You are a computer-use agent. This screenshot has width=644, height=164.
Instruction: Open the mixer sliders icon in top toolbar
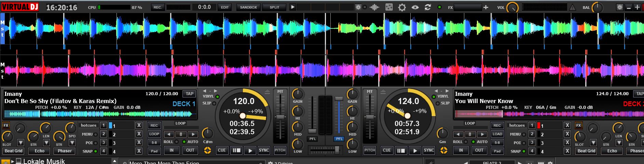(x=389, y=7)
